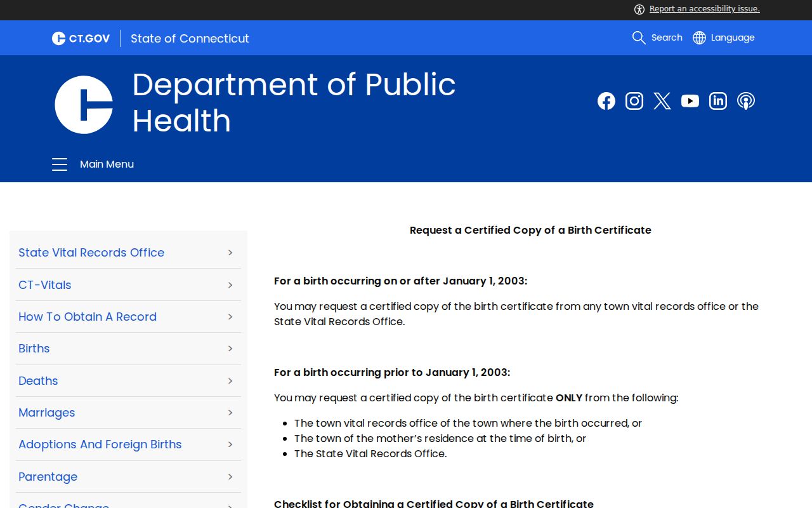Open the Parentage sidebar section
This screenshot has height=508, width=812.
coord(48,477)
